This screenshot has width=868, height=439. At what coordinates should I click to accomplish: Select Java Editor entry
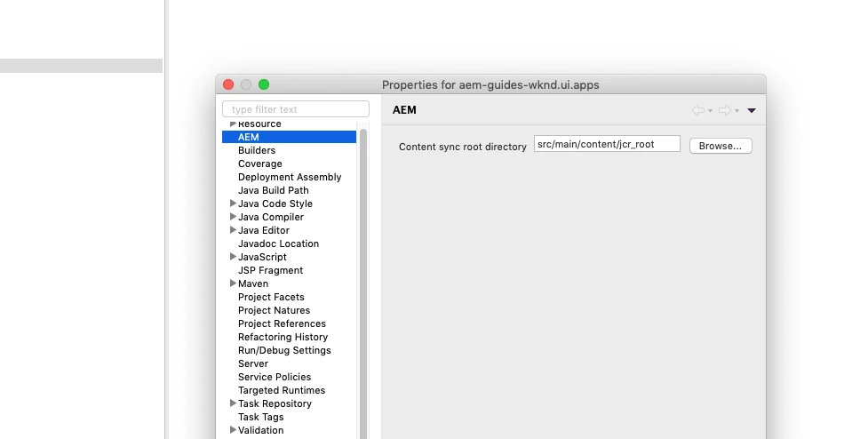tap(264, 230)
